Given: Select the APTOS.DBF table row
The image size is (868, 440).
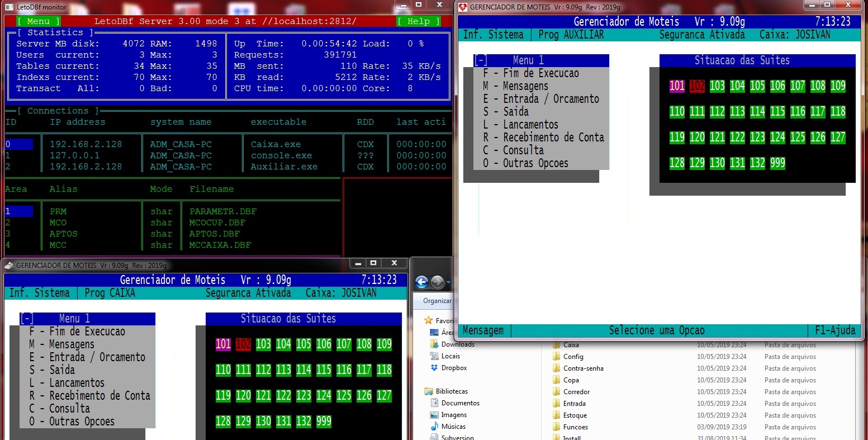Looking at the screenshot, I should (214, 234).
